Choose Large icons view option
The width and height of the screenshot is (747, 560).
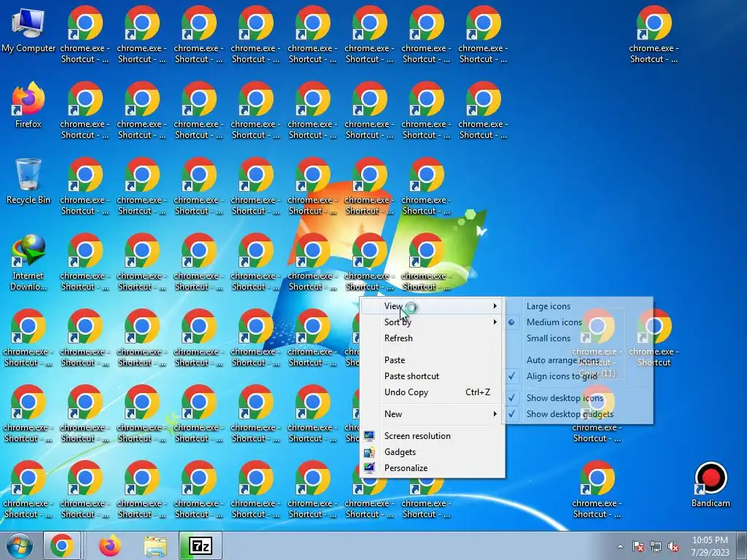click(578, 306)
